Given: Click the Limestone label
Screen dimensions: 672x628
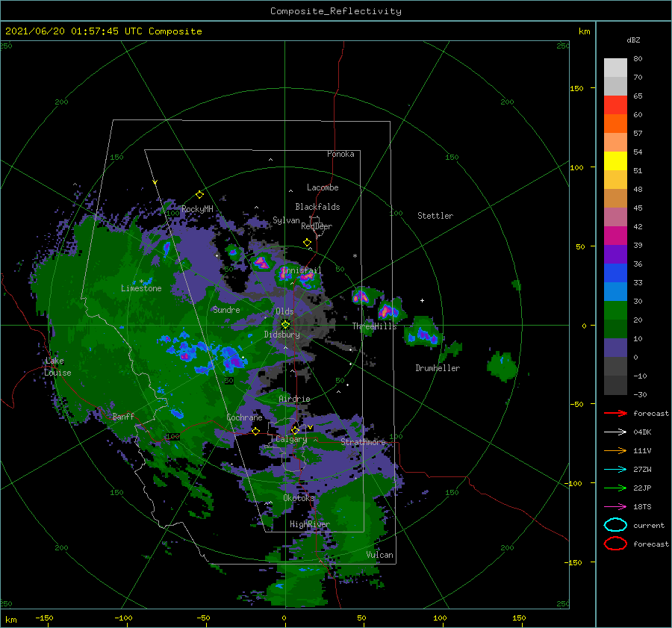Looking at the screenshot, I should tap(141, 288).
